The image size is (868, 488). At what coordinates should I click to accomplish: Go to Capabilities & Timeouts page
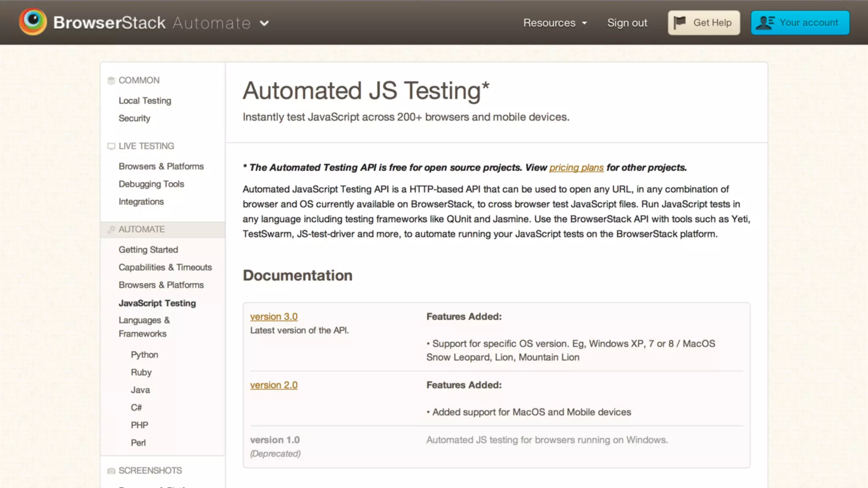165,267
